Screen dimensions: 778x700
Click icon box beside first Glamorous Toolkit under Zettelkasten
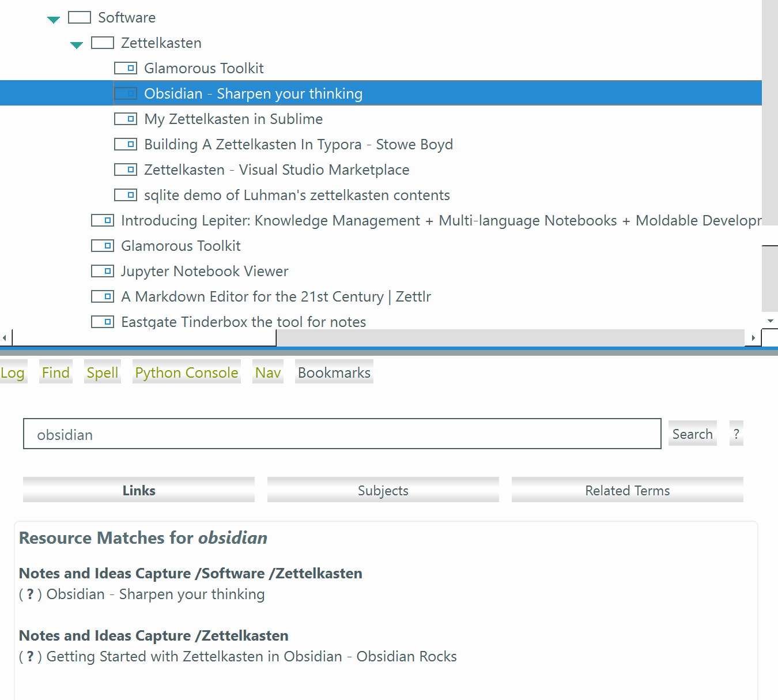tap(126, 68)
